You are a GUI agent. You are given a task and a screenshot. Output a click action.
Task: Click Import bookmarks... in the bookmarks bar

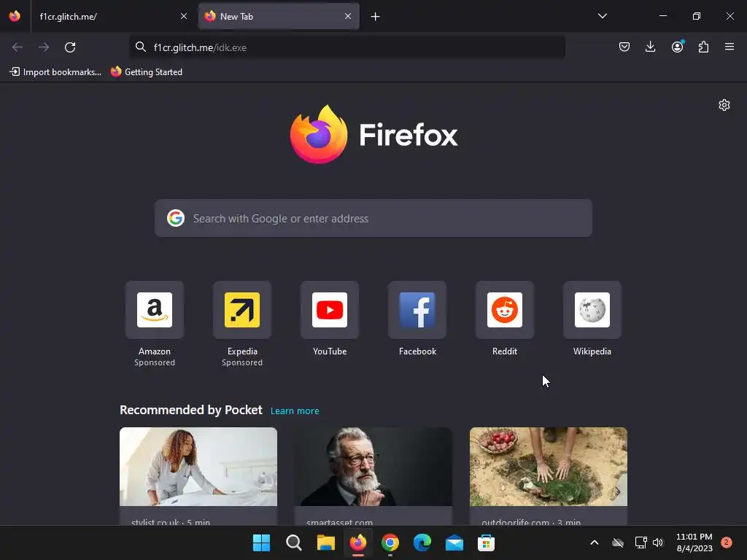pyautogui.click(x=55, y=72)
